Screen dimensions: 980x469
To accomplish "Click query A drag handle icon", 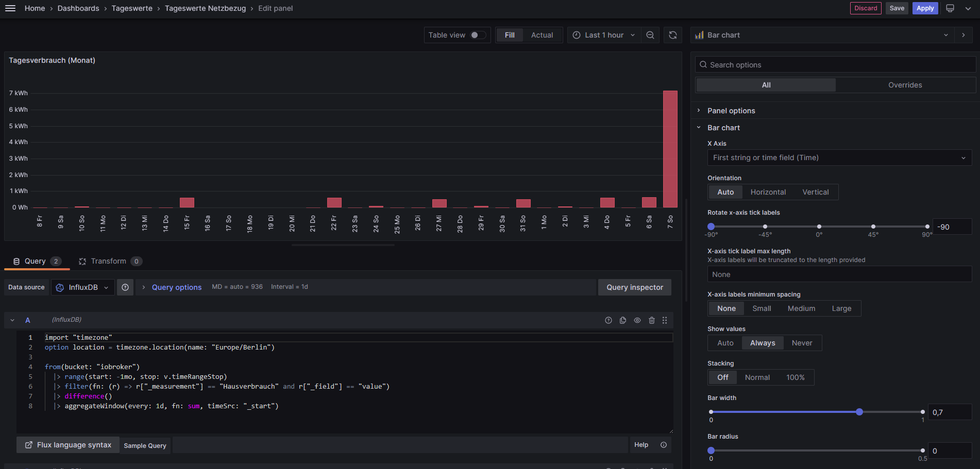I will [665, 320].
